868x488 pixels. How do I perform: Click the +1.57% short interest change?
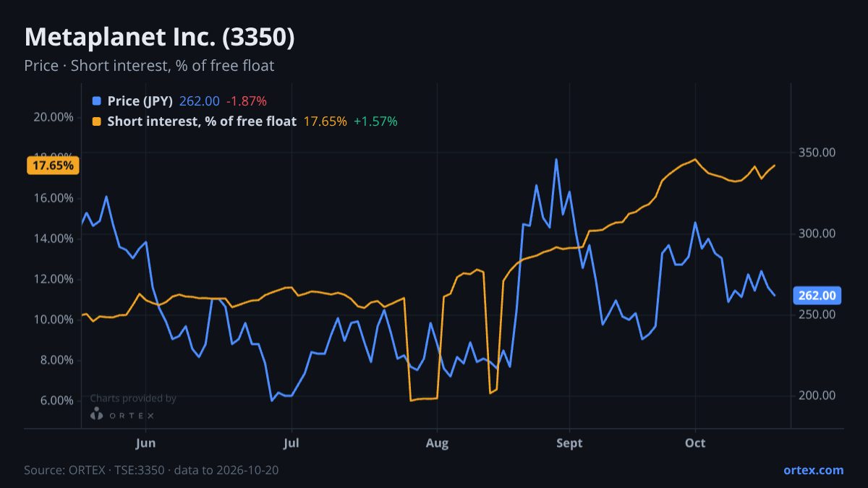[x=375, y=121]
